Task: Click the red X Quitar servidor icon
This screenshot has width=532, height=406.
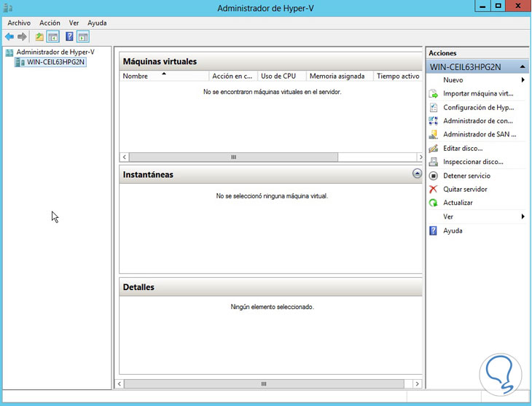Action: [434, 190]
